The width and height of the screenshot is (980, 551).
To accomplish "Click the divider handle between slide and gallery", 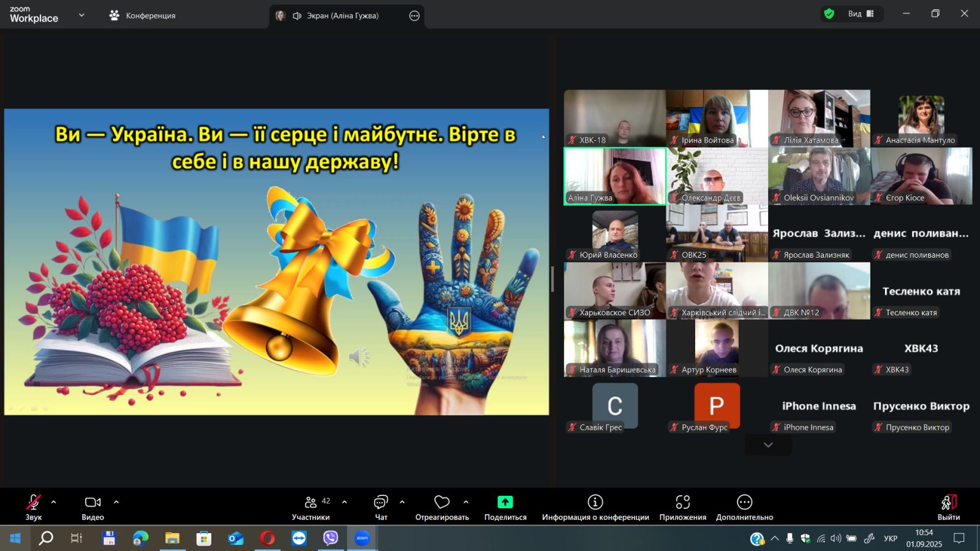I will pos(552,279).
